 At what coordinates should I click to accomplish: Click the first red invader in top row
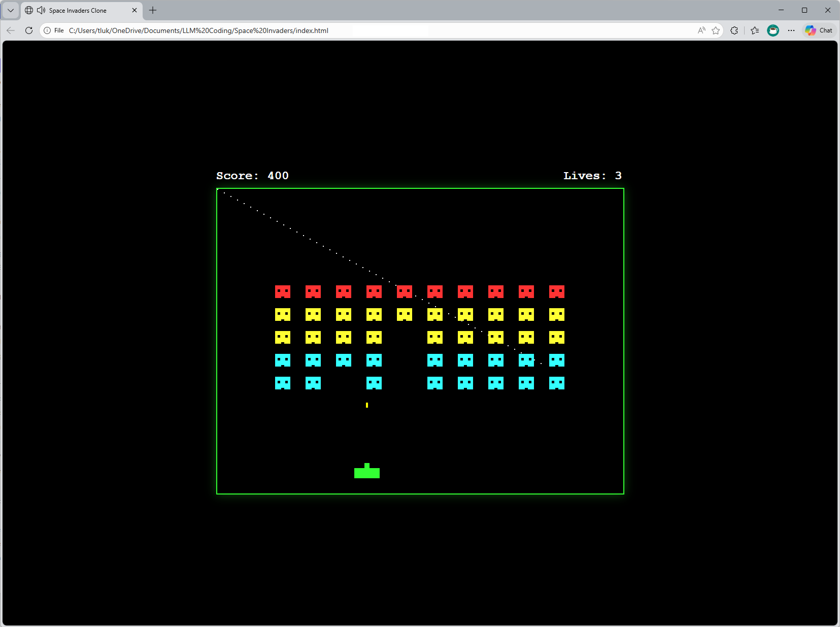[x=283, y=291]
